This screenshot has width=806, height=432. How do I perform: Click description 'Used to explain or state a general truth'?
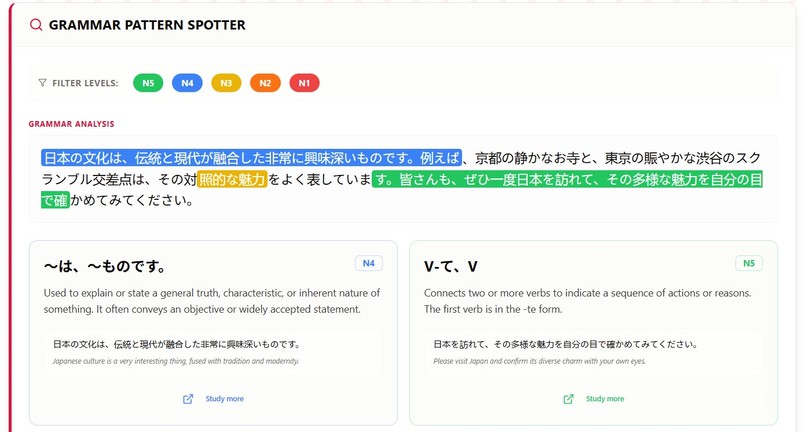coord(212,301)
